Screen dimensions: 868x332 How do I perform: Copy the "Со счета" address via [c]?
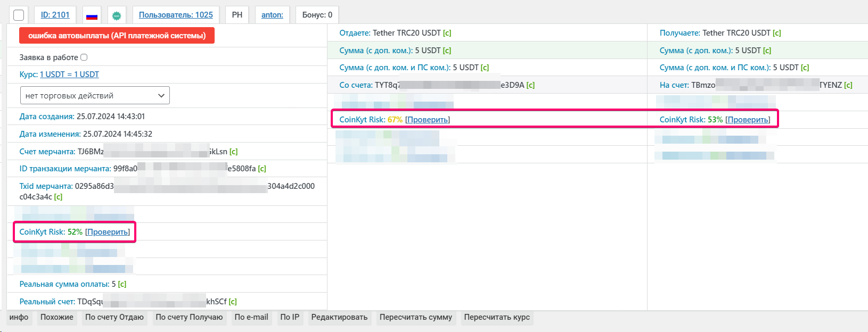point(530,85)
